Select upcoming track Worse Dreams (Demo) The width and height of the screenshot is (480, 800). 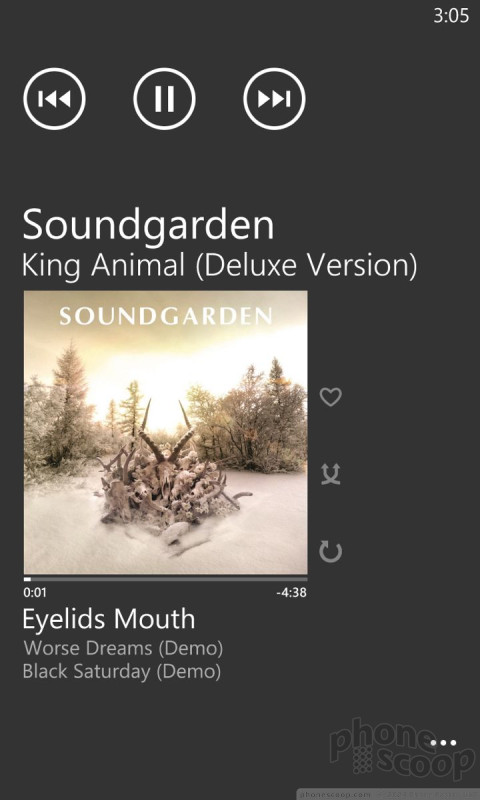tap(123, 648)
